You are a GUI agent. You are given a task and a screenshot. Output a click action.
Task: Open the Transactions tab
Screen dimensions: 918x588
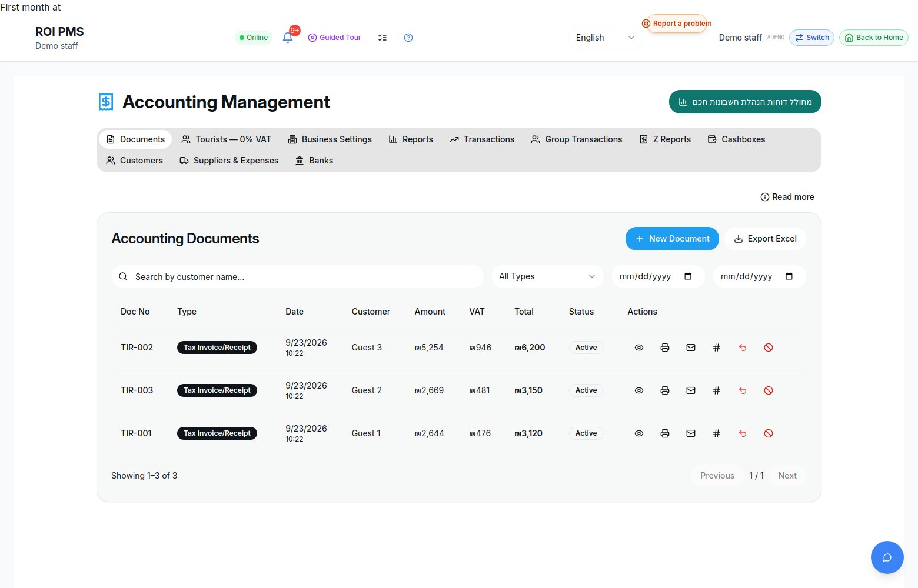(482, 139)
